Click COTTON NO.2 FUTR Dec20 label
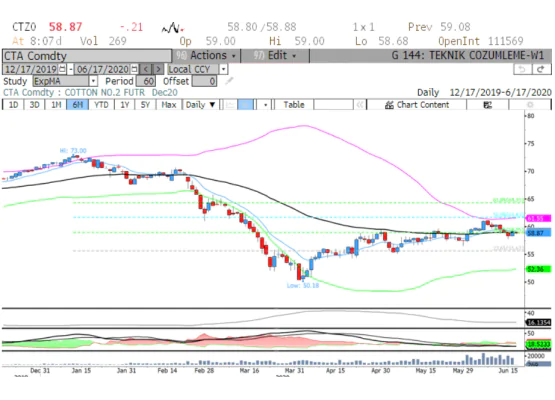 [x=121, y=93]
